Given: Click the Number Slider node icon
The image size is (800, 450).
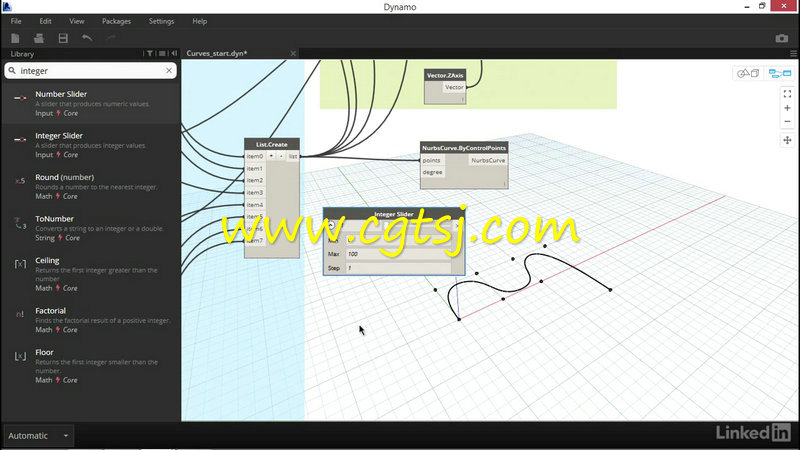Looking at the screenshot, I should point(20,97).
